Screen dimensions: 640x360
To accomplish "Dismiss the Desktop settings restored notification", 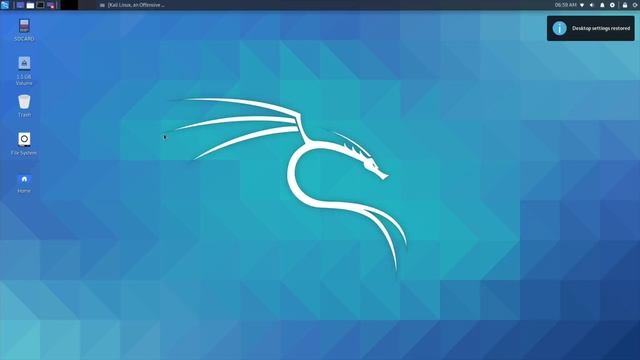I will click(x=591, y=28).
